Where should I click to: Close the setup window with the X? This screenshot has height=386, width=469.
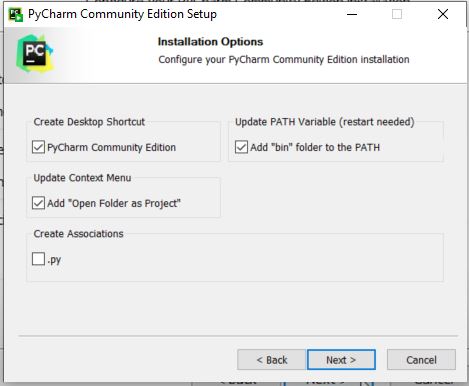click(443, 14)
